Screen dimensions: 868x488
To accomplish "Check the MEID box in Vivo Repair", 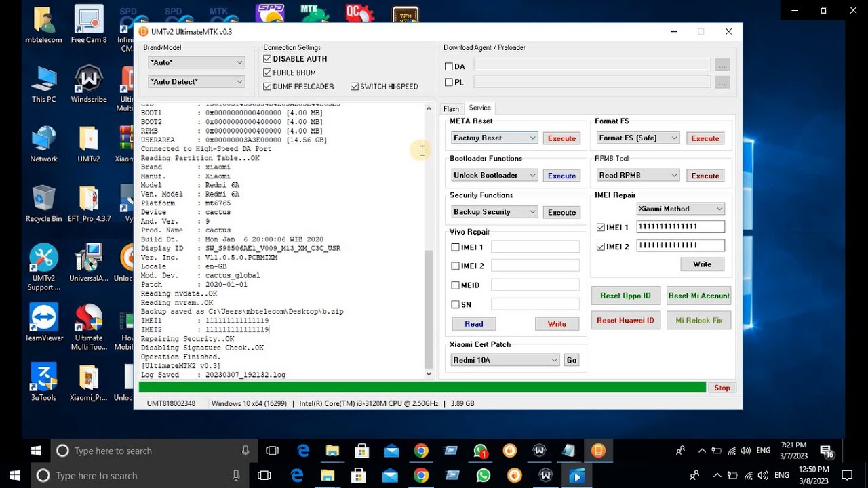I will (456, 285).
